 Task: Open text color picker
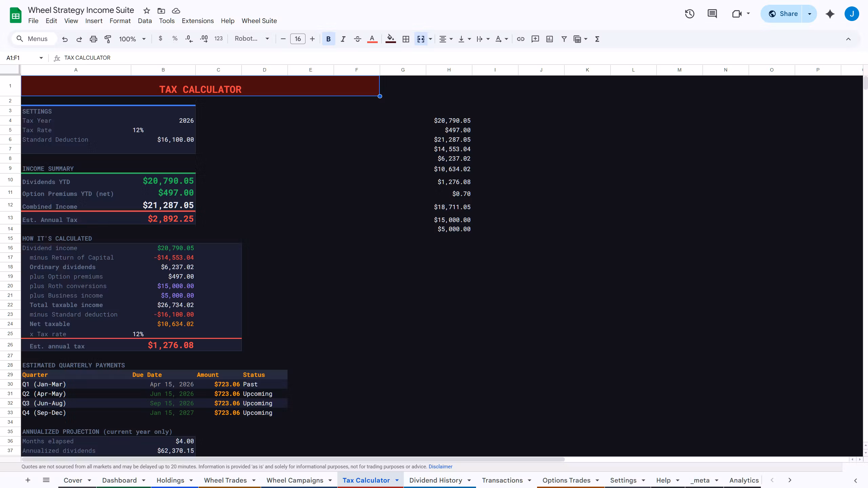pos(372,39)
